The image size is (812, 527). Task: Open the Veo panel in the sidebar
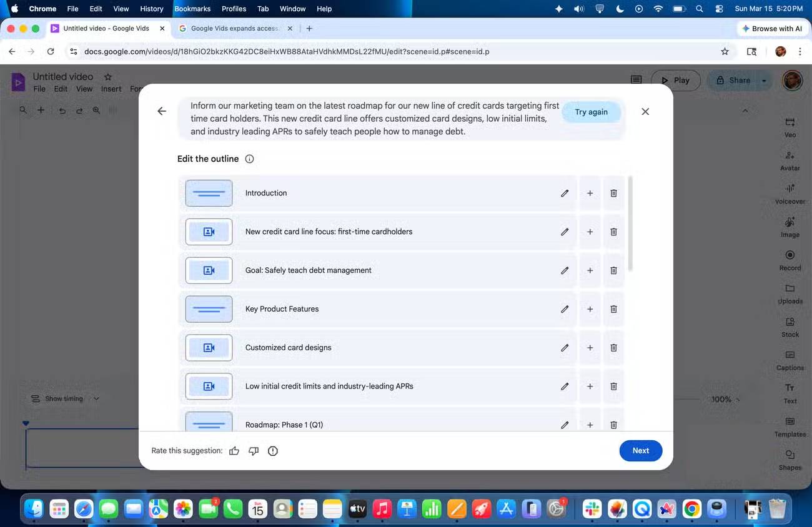pyautogui.click(x=790, y=126)
